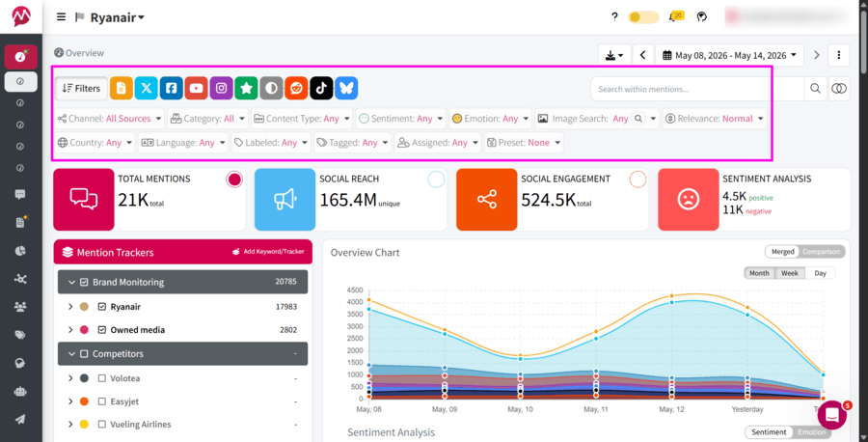868x442 pixels.
Task: Uncheck the Ryanair tracker checkbox
Action: (102, 306)
